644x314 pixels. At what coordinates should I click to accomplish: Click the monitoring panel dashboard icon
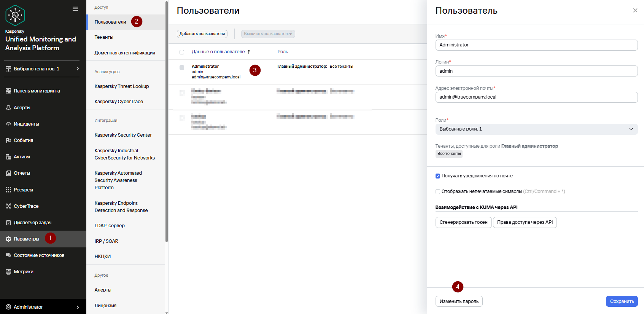pos(8,91)
